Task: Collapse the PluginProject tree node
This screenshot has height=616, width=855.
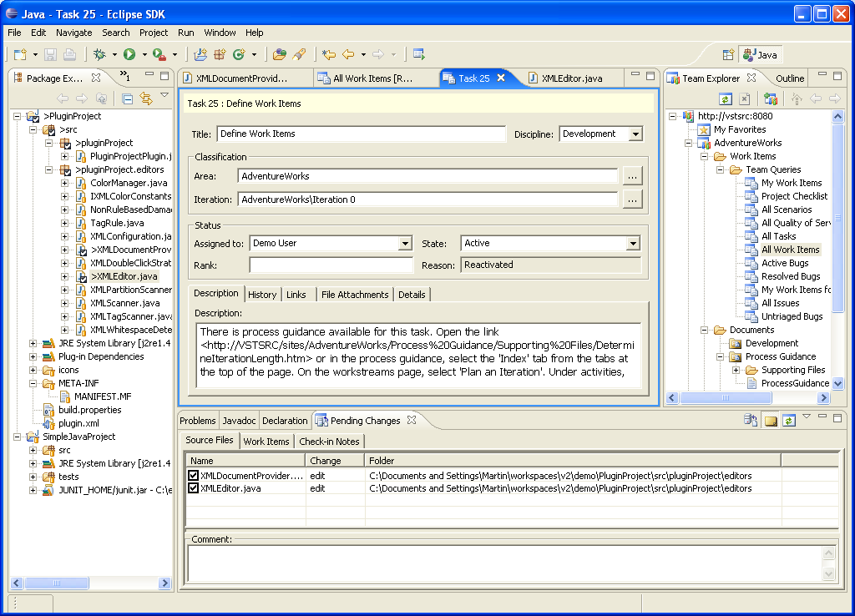Action: point(17,116)
